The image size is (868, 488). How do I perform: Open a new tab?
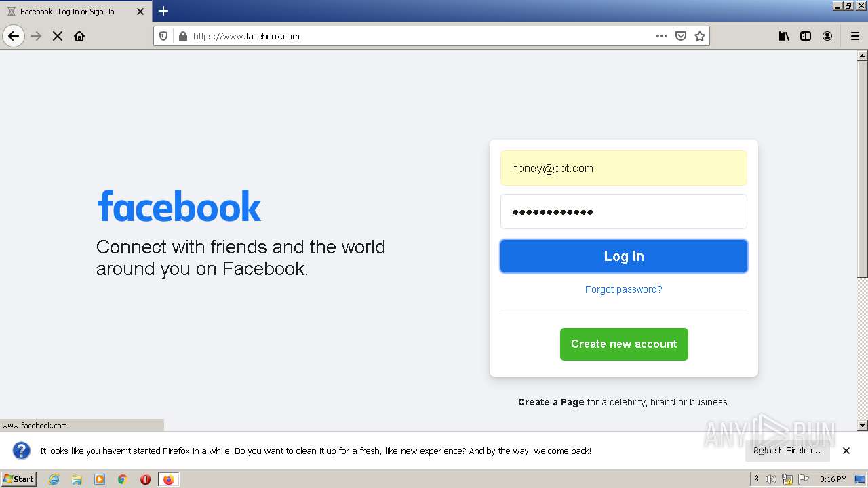[x=163, y=11]
